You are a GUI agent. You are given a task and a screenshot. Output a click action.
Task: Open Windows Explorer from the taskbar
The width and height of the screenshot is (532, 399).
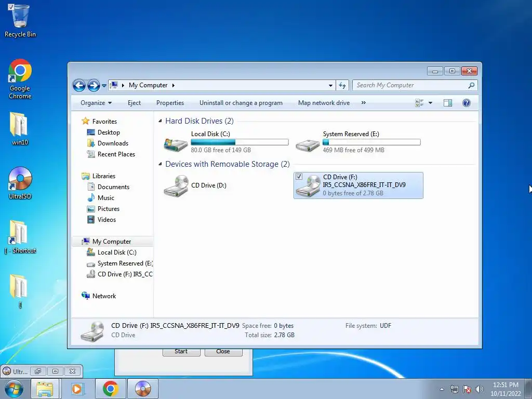point(45,389)
